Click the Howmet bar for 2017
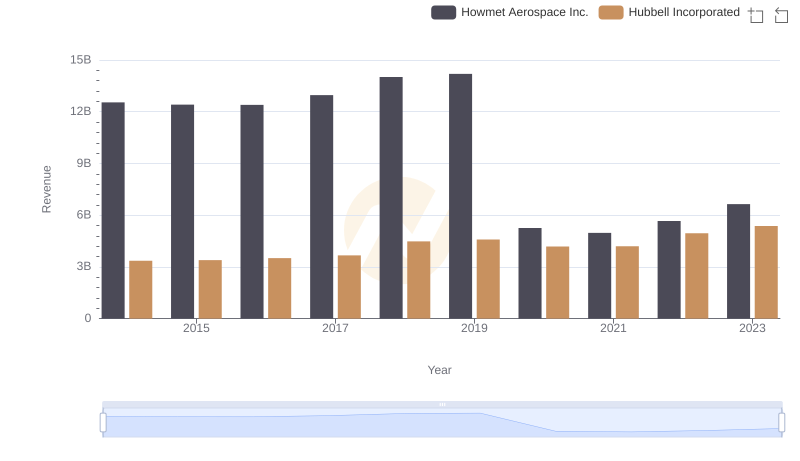 [x=321, y=207]
